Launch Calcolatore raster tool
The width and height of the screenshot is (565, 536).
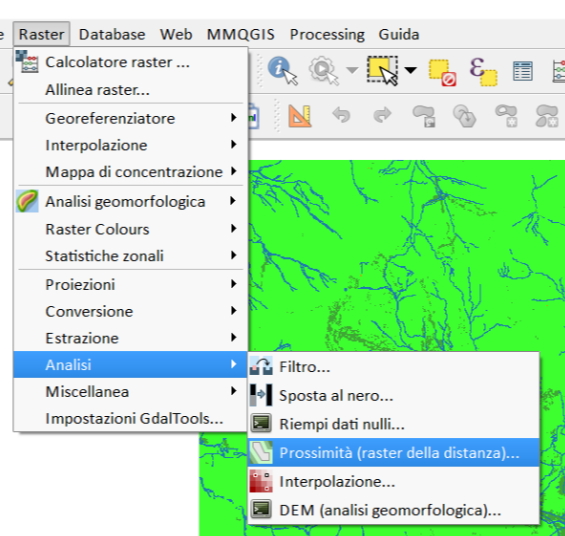[130, 62]
